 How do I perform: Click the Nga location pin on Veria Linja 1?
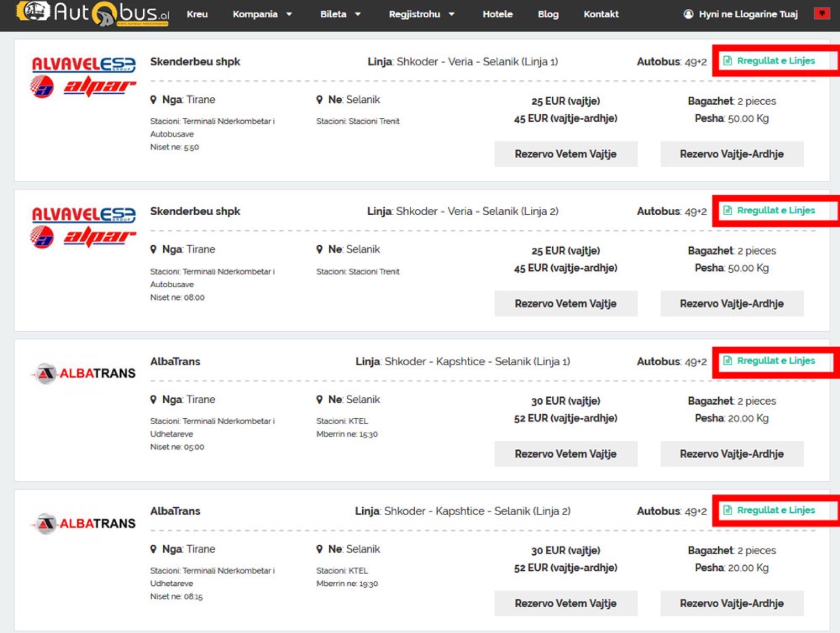tap(153, 100)
